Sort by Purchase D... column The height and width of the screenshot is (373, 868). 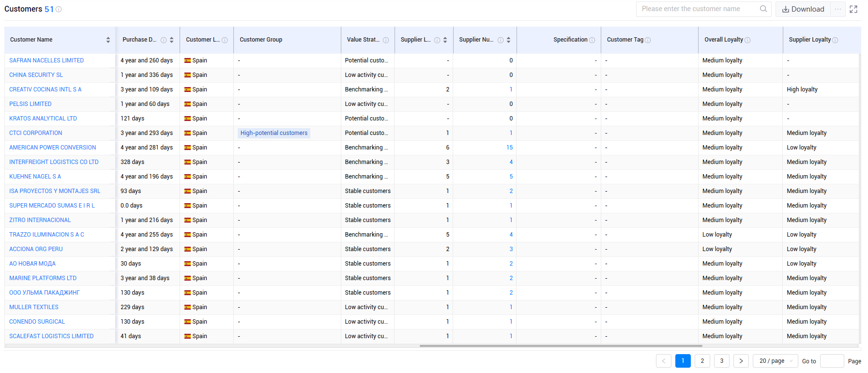(x=171, y=40)
